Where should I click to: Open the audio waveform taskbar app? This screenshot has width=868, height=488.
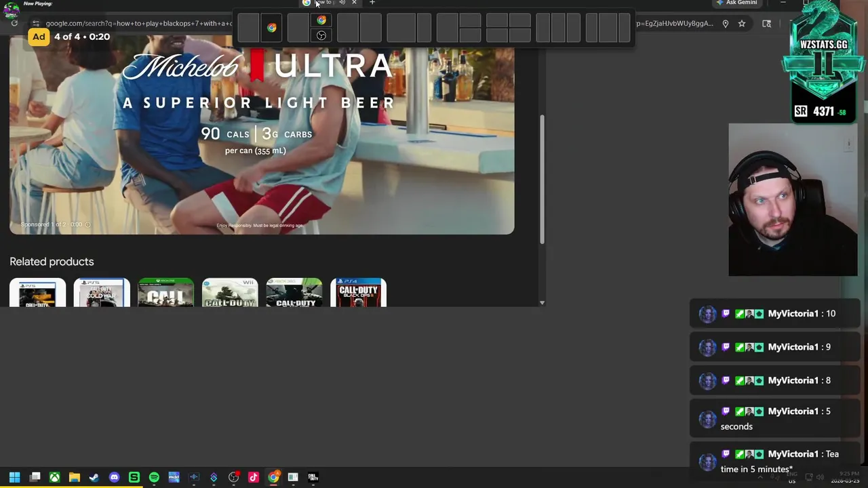(x=194, y=477)
